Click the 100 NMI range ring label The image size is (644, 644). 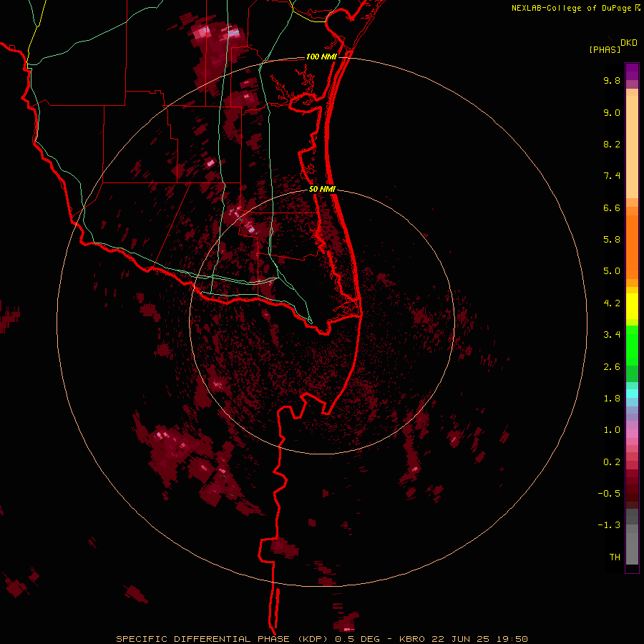[x=321, y=57]
